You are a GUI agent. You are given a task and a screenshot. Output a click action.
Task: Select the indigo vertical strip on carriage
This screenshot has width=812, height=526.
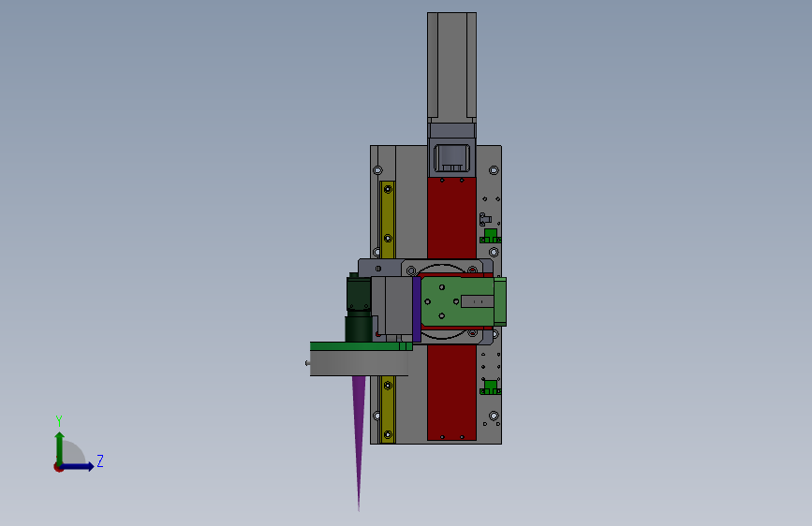coord(417,310)
